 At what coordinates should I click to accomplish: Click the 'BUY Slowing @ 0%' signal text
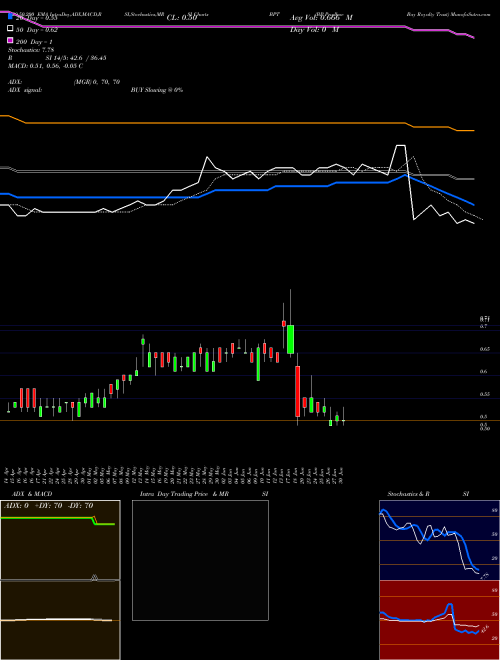157,90
